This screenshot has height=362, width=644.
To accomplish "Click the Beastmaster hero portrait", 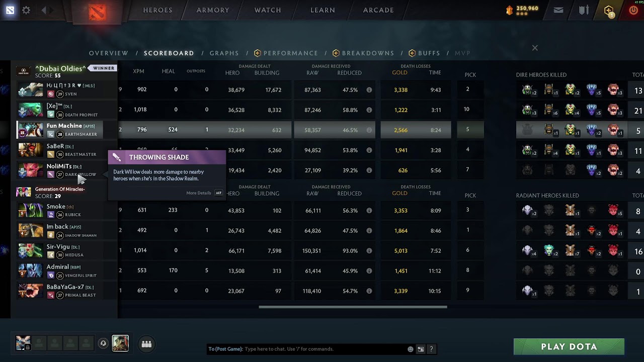I will pos(31,150).
